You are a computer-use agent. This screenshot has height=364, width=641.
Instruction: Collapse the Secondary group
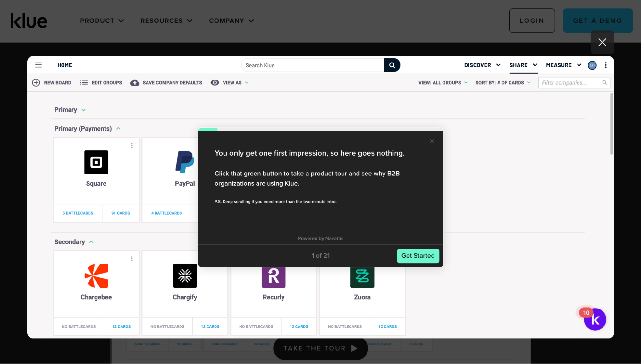pyautogui.click(x=91, y=242)
